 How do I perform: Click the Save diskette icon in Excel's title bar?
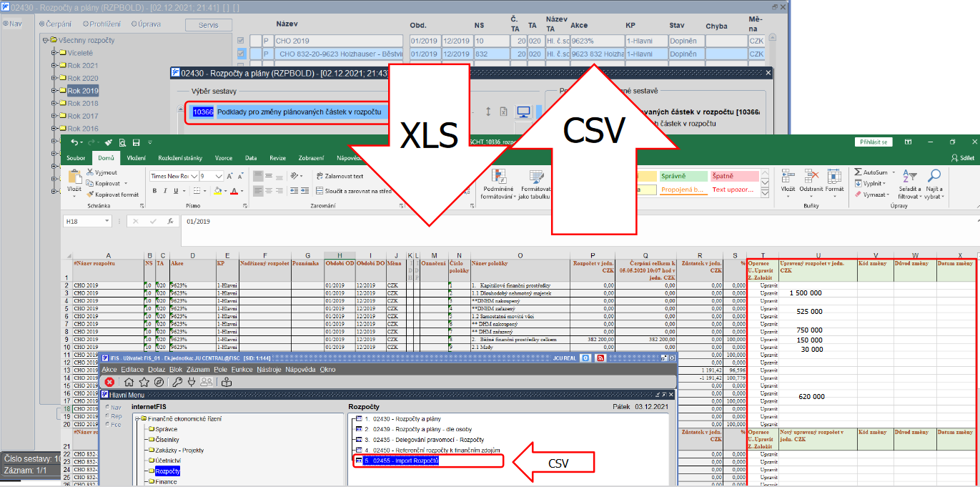tap(136, 142)
